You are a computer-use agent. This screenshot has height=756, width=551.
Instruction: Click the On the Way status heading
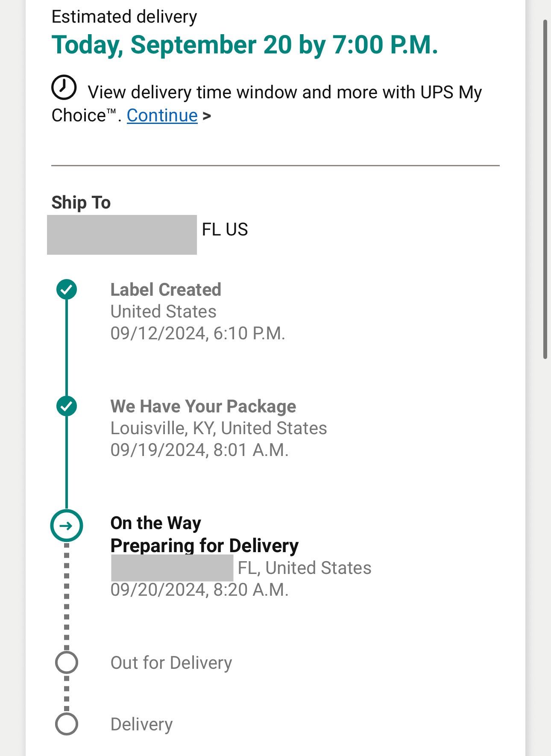(x=156, y=523)
